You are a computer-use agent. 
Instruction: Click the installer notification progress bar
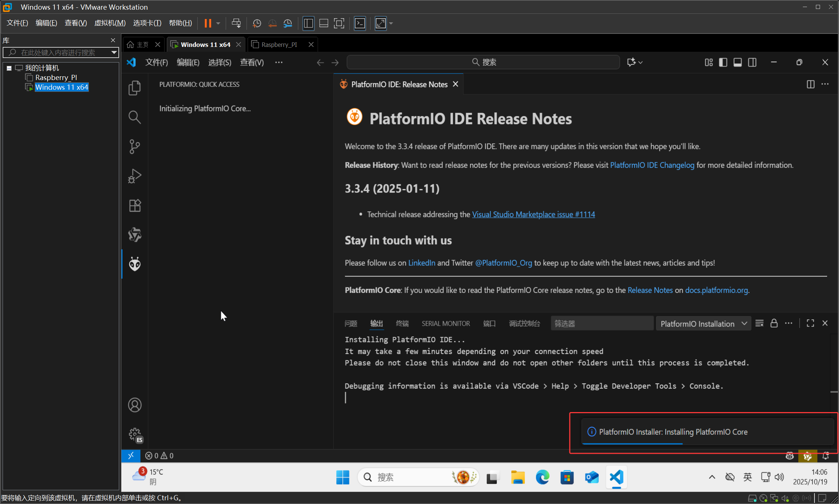[633, 444]
